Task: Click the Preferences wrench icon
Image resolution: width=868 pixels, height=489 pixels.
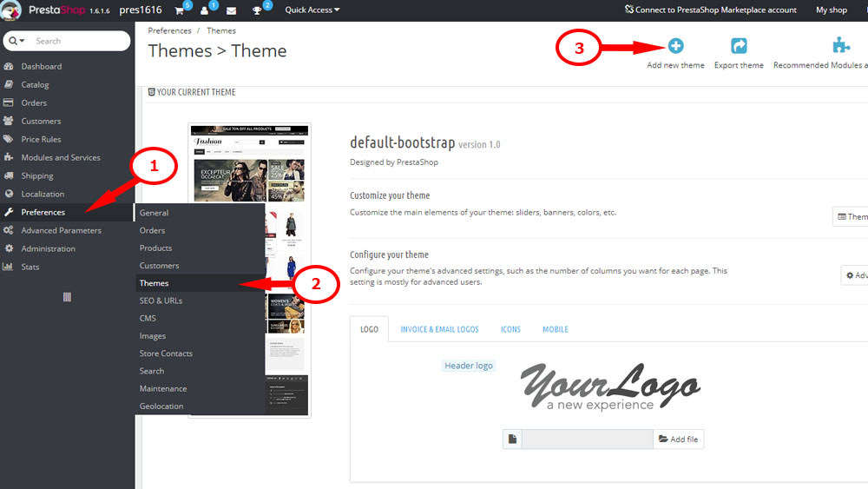Action: coord(9,213)
